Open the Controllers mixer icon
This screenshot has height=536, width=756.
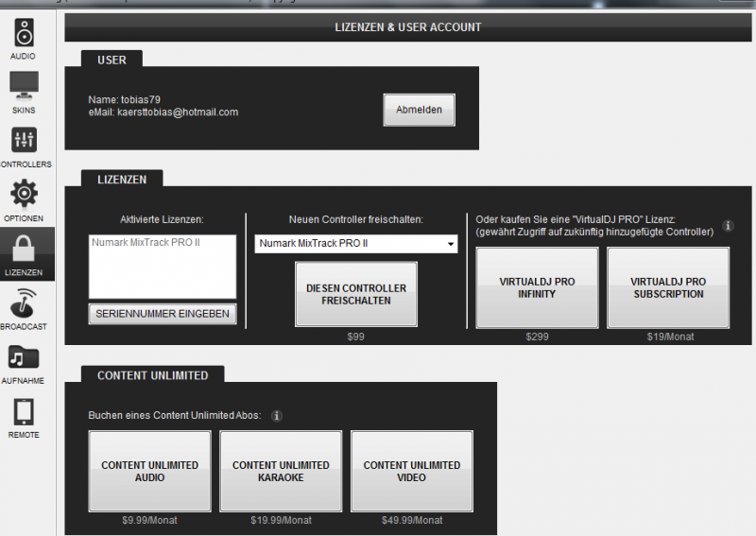[24, 140]
